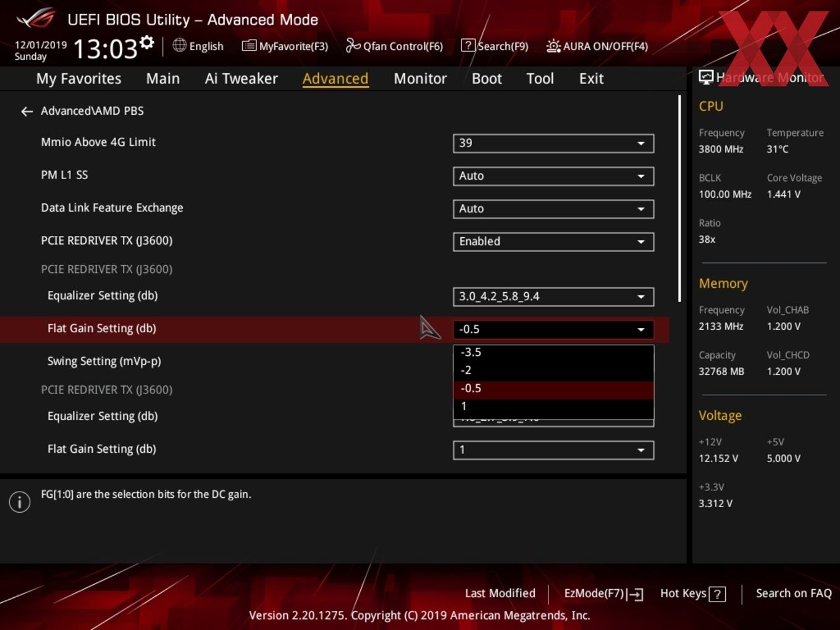840x630 pixels.
Task: Open Hot Keys help
Action: (x=692, y=594)
